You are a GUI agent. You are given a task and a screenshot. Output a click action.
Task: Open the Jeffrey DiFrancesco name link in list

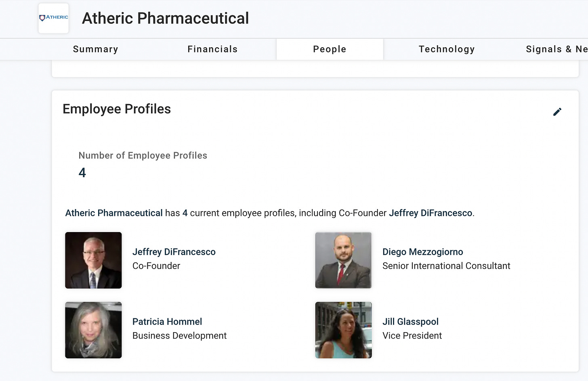[174, 252]
